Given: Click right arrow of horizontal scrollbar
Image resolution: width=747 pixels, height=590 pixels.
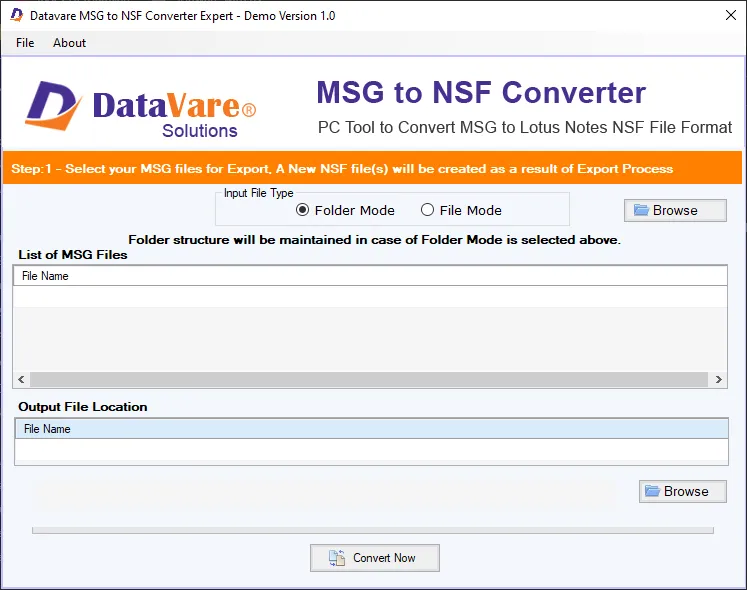Looking at the screenshot, I should point(718,379).
